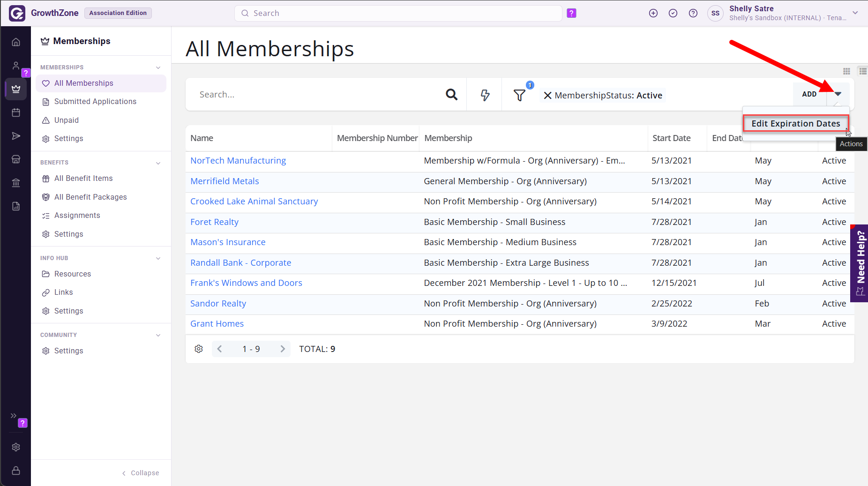Remove the MembershipStatus Active filter X
The width and height of the screenshot is (868, 486).
[547, 96]
